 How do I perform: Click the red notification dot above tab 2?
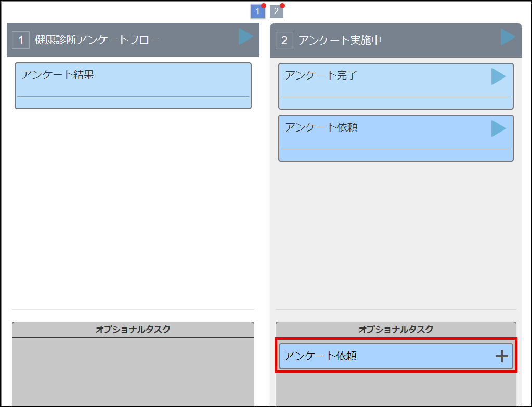pos(282,5)
